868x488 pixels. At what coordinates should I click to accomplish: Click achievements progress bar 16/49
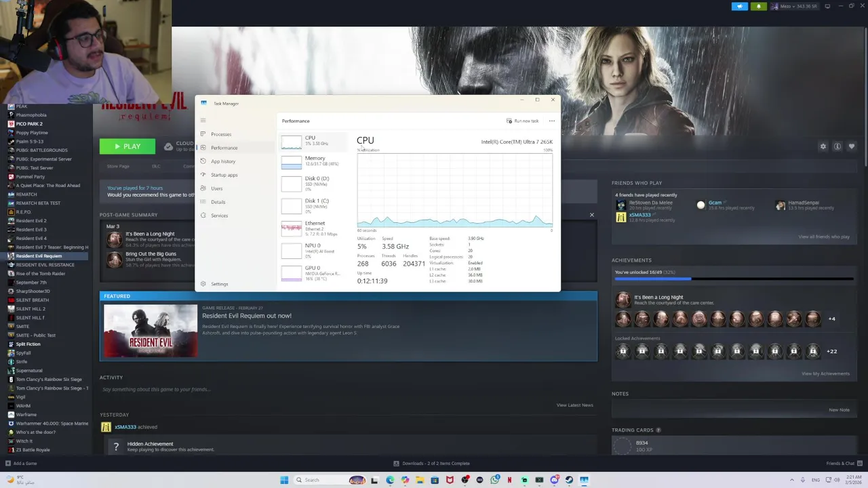(x=734, y=278)
